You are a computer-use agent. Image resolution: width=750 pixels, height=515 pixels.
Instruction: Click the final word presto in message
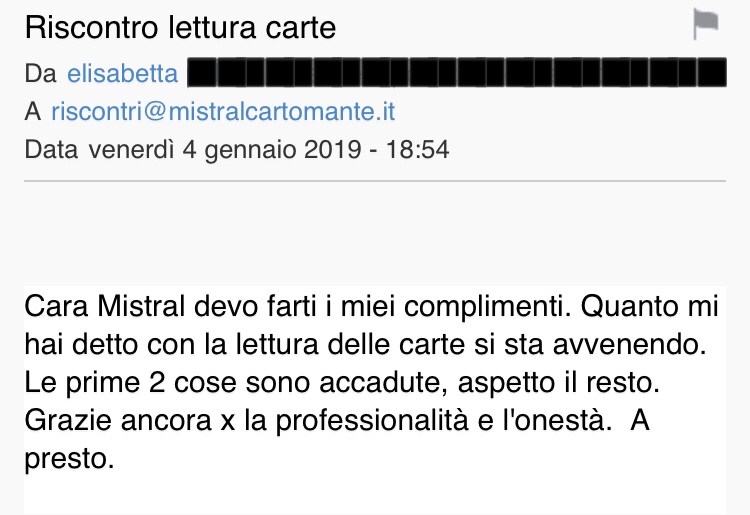(69, 460)
